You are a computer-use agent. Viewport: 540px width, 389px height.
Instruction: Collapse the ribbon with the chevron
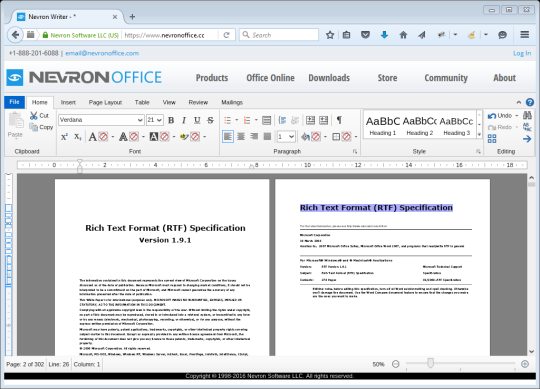519,102
